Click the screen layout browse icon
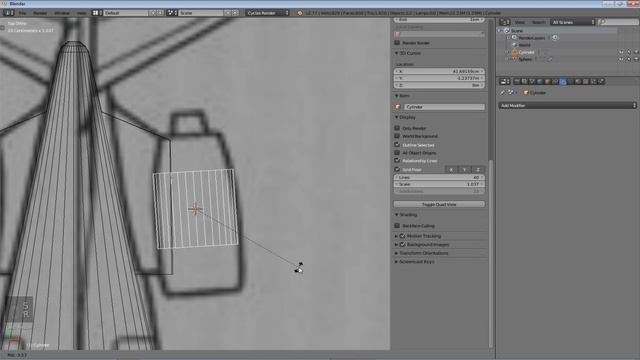The image size is (640, 360). [x=96, y=13]
